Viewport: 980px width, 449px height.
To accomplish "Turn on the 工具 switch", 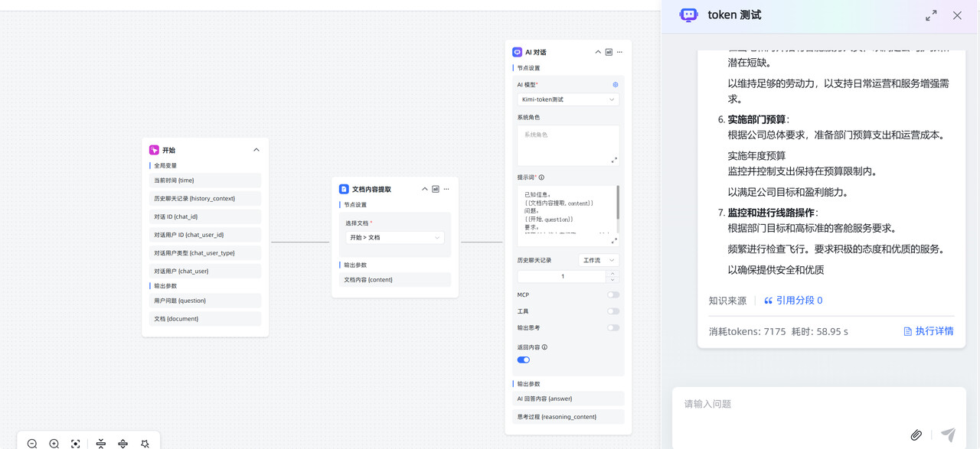I will click(x=613, y=311).
